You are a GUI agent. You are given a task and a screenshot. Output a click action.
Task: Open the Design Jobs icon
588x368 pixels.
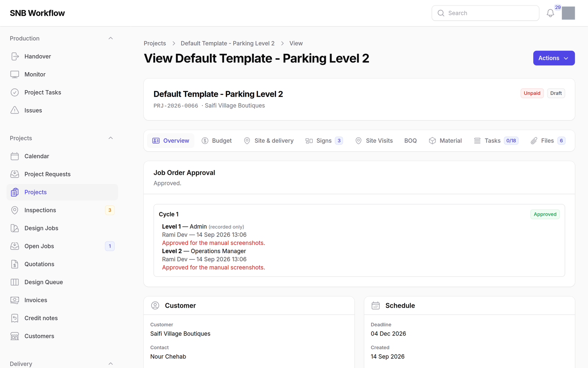point(15,228)
